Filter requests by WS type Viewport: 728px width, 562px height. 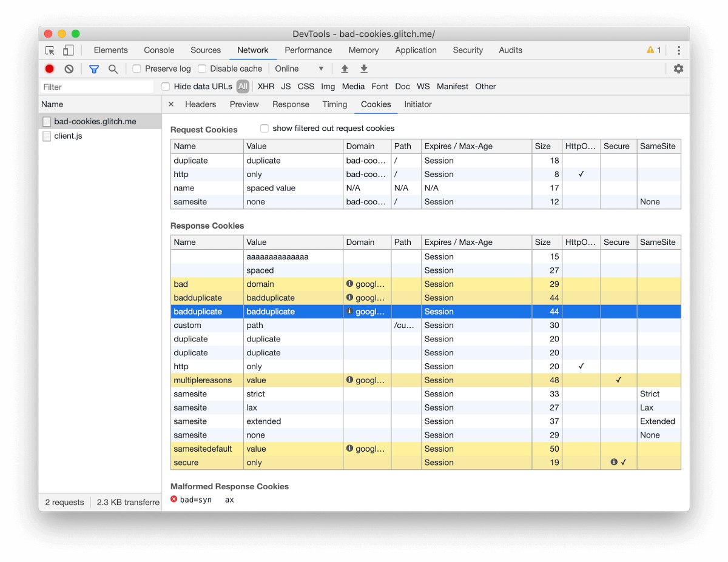click(423, 87)
